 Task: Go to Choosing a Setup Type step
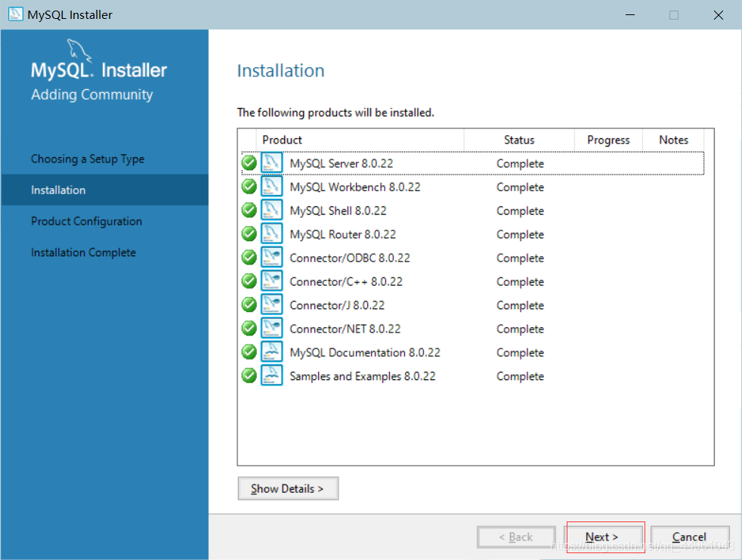coord(88,159)
